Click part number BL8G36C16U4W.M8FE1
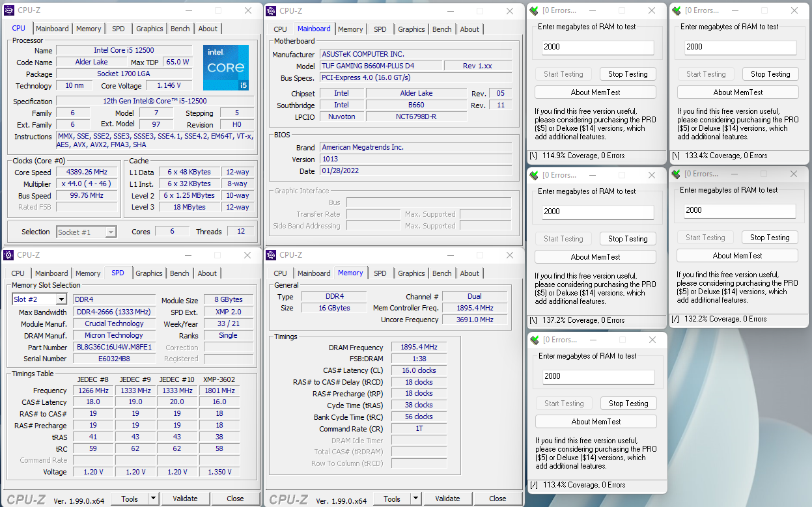This screenshot has width=812, height=507. coord(113,348)
